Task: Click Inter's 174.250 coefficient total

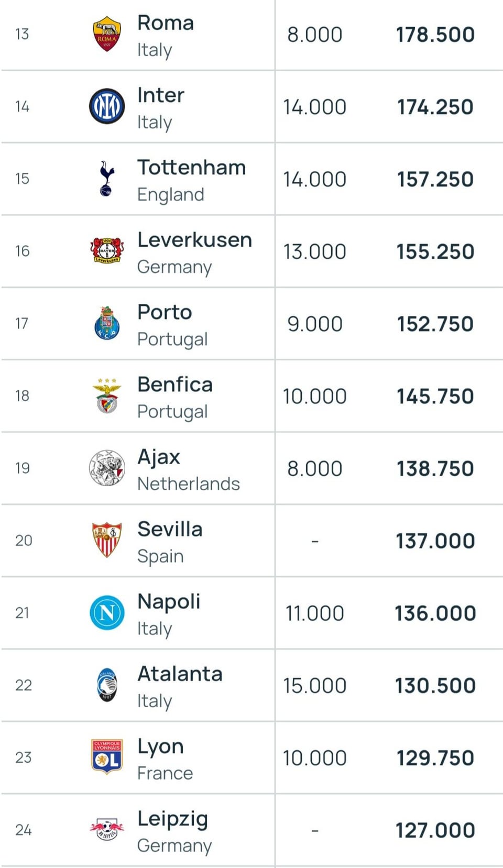Action: pos(435,107)
